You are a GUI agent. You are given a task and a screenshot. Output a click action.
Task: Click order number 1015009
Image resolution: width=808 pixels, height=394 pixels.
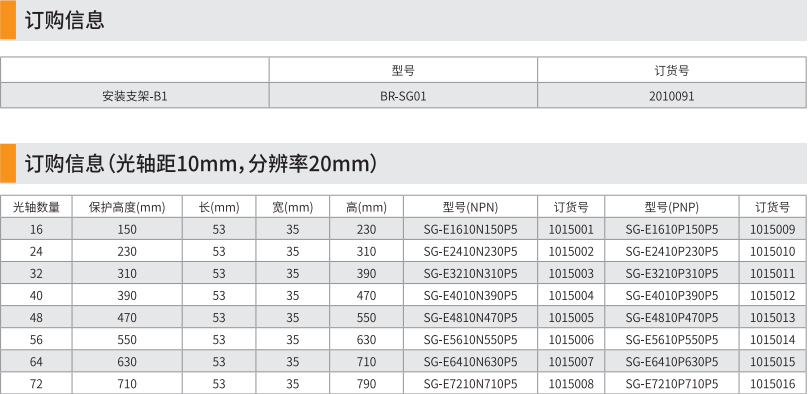coord(772,230)
